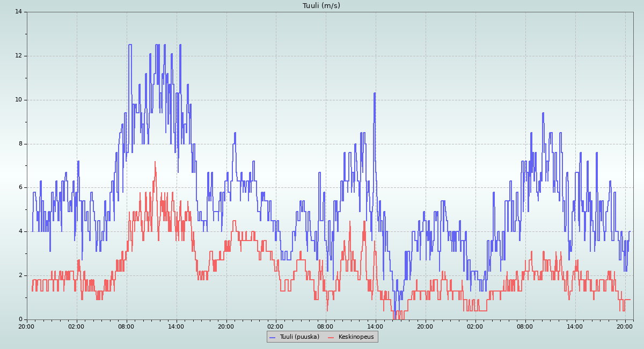Select the first 02:00 x-axis label
The image size is (644, 349).
[x=77, y=326]
